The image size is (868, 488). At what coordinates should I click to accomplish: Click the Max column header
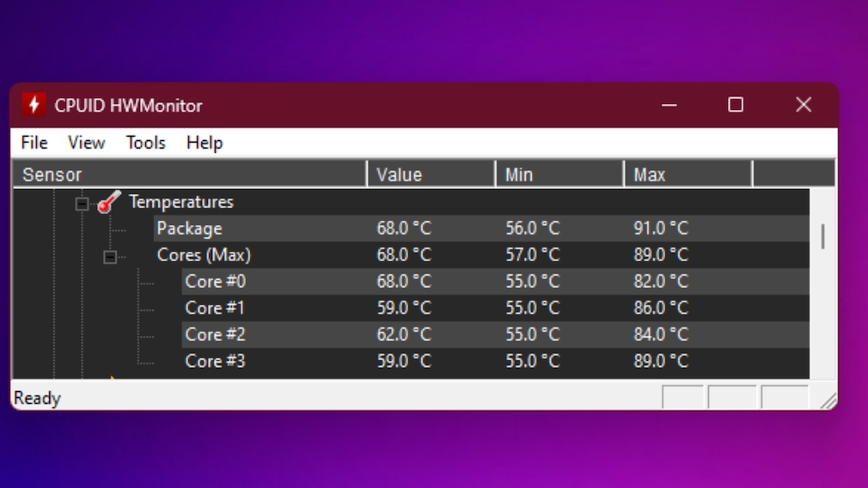[688, 174]
